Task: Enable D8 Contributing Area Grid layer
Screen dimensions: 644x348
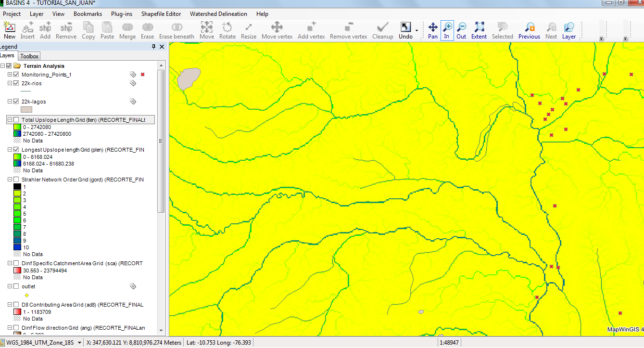Action: [16, 305]
